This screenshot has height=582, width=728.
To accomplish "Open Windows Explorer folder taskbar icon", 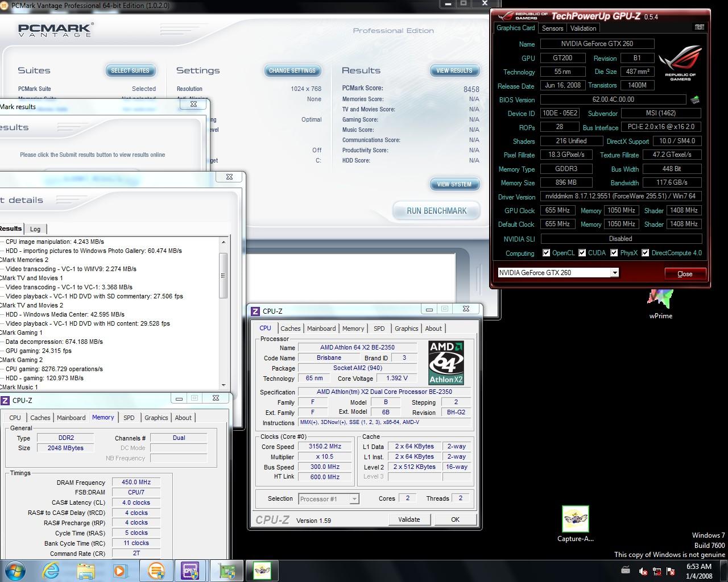I will [85, 571].
